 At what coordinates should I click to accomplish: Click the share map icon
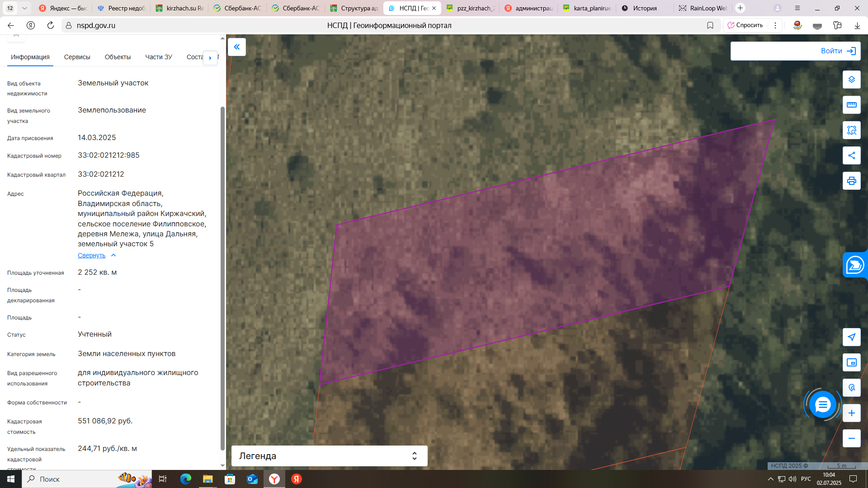pyautogui.click(x=851, y=155)
